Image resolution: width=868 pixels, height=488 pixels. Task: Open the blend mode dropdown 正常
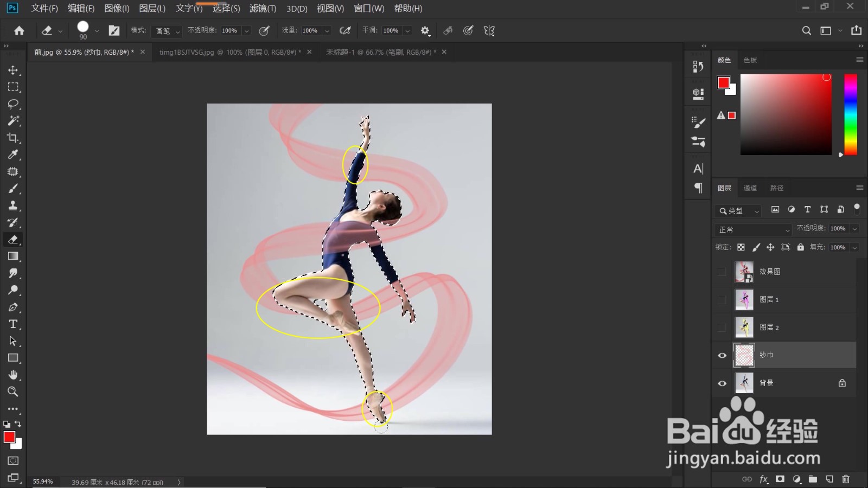pos(754,229)
